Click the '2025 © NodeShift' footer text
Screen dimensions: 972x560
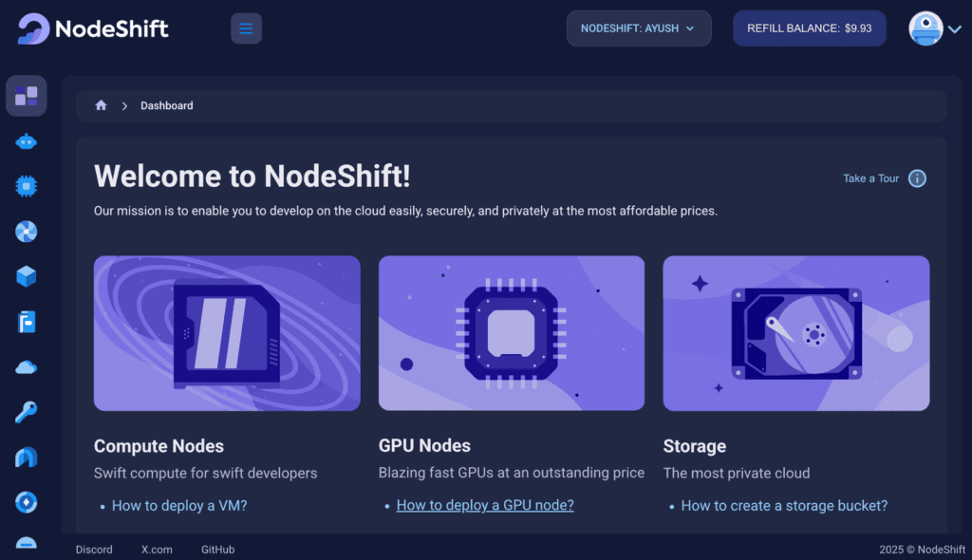pos(922,550)
